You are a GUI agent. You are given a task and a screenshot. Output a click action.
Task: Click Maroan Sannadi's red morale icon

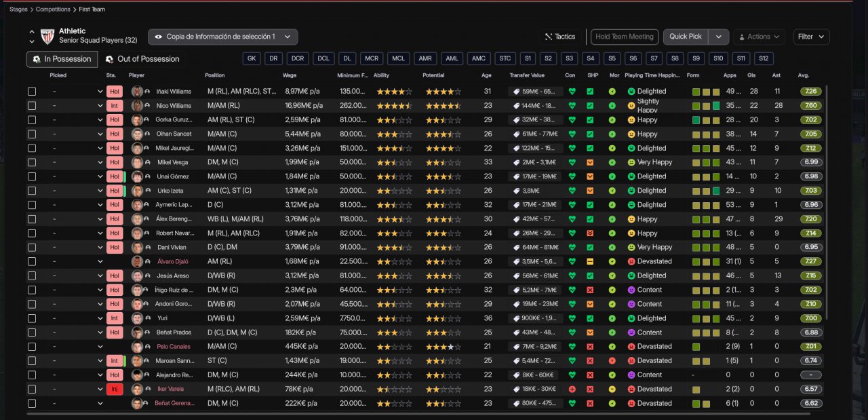coord(612,361)
